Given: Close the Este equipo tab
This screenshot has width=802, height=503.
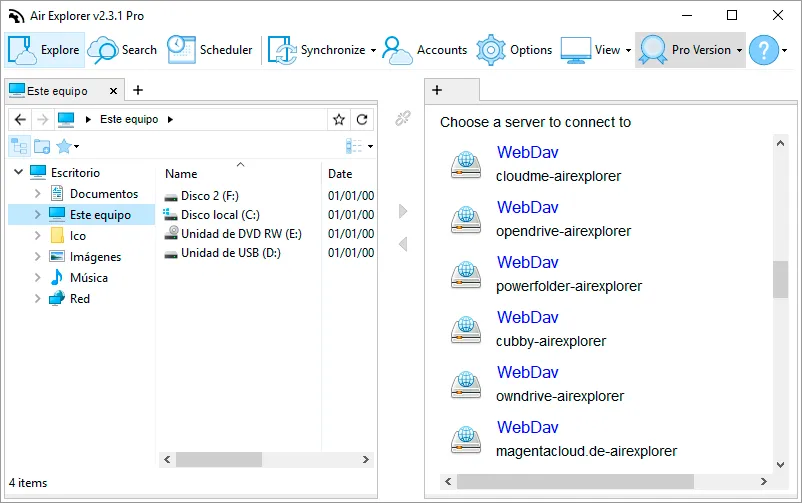Looking at the screenshot, I should tap(114, 91).
